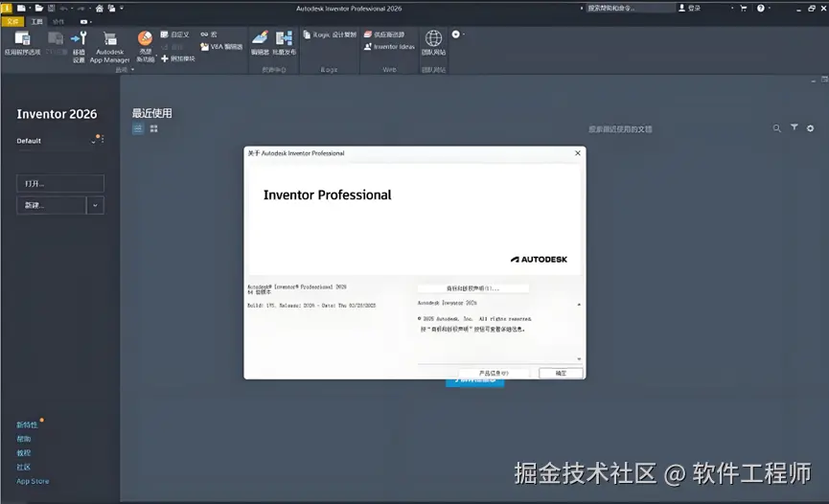Click the project options dots icon next to Default
Screen dimensions: 829x504
[102, 139]
